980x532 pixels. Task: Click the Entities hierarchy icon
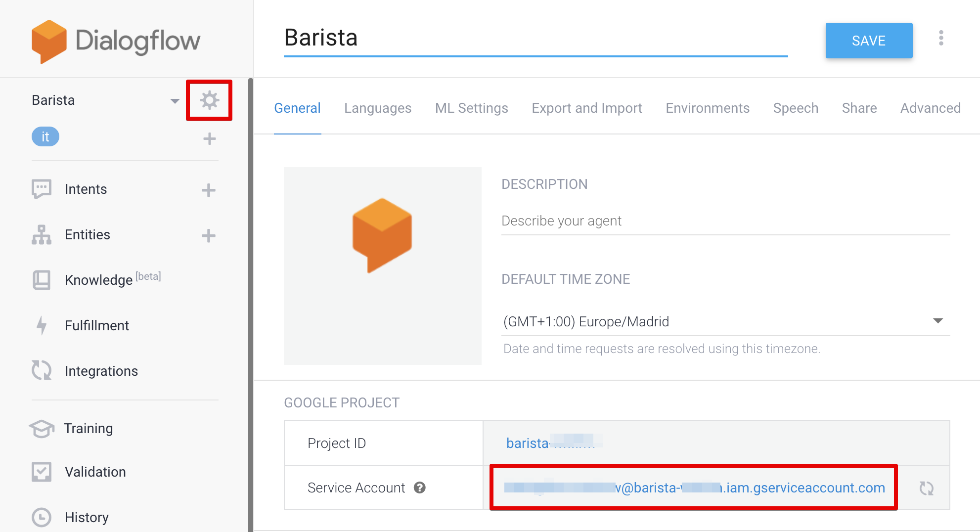pyautogui.click(x=42, y=235)
